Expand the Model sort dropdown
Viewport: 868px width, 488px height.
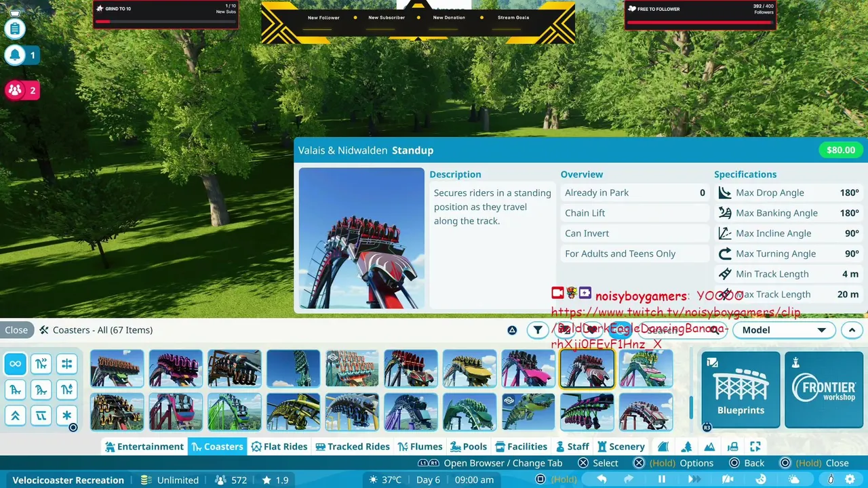pos(784,330)
